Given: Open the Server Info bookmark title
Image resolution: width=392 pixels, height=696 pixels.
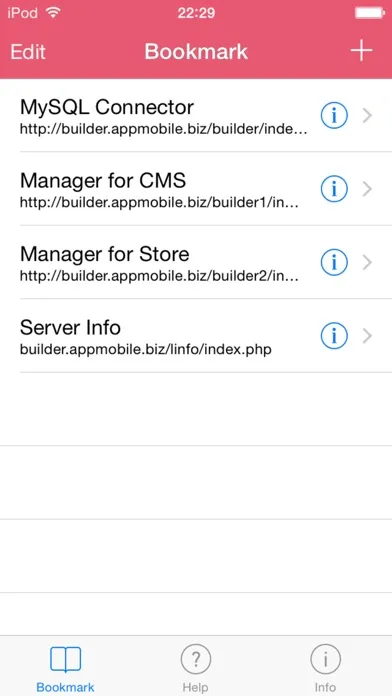Looking at the screenshot, I should pyautogui.click(x=70, y=328).
